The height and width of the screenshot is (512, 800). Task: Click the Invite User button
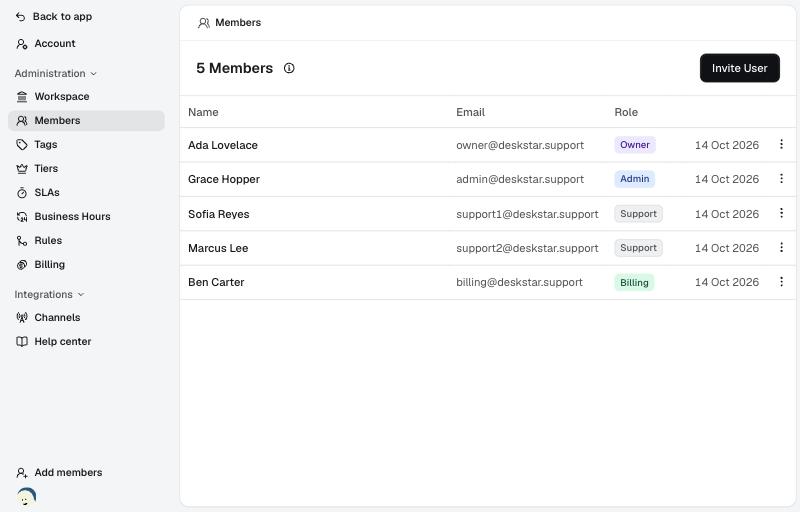tap(739, 68)
